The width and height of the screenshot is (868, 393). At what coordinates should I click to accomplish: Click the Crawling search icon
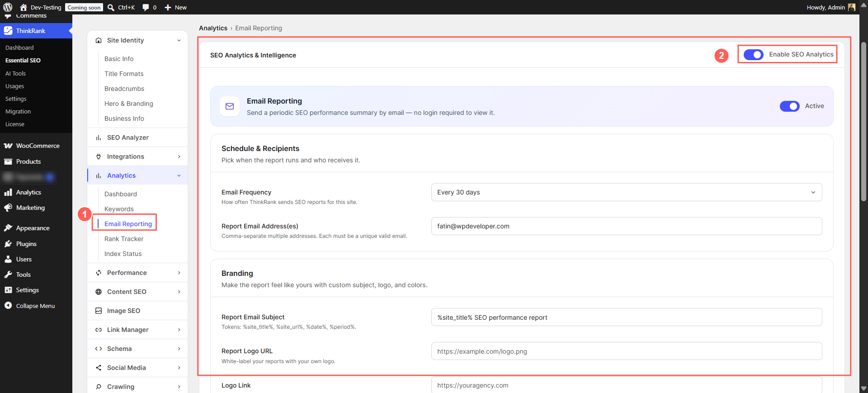click(x=99, y=387)
